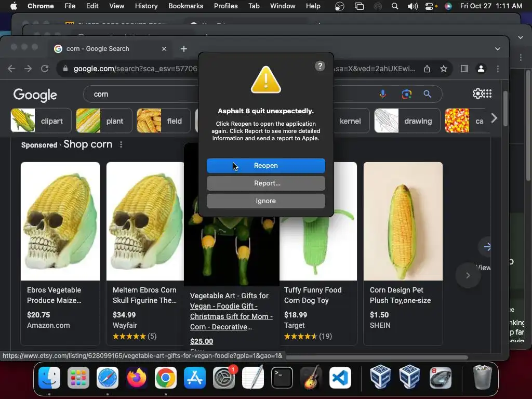Screen dimensions: 532x399
Task: Launch Siri from menu bar
Action: (x=448, y=6)
